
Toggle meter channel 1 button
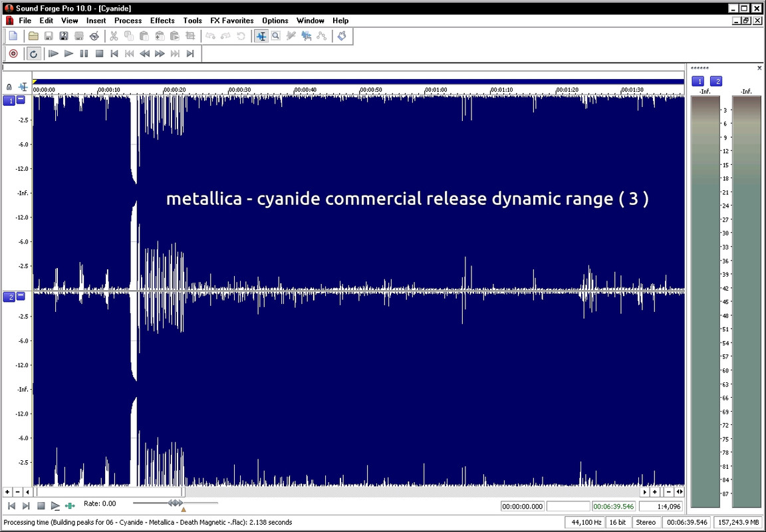point(698,82)
